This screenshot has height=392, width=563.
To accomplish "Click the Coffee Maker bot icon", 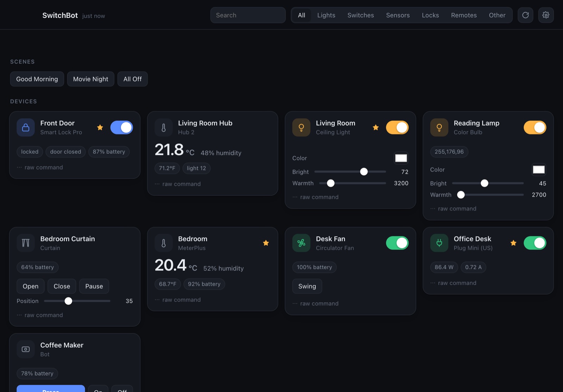I will [x=26, y=349].
